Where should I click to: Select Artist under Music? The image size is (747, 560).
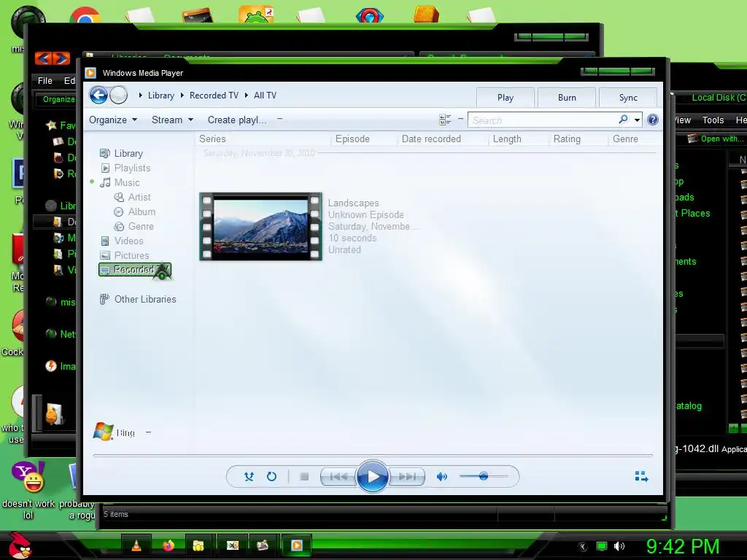point(132,197)
